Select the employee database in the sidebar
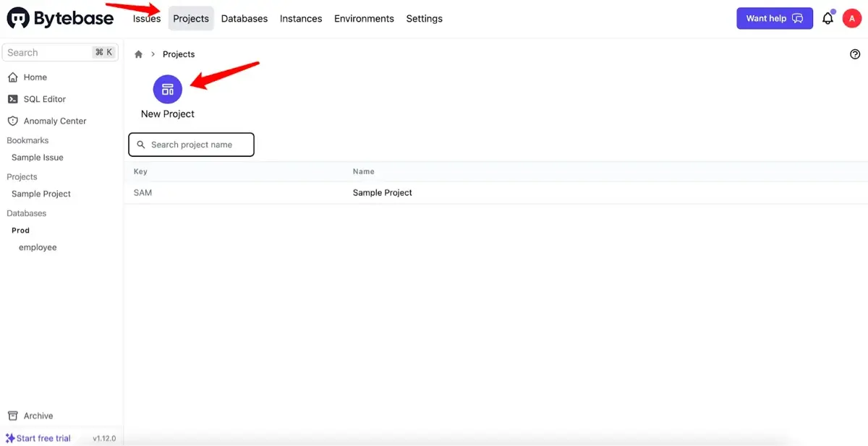 click(38, 247)
